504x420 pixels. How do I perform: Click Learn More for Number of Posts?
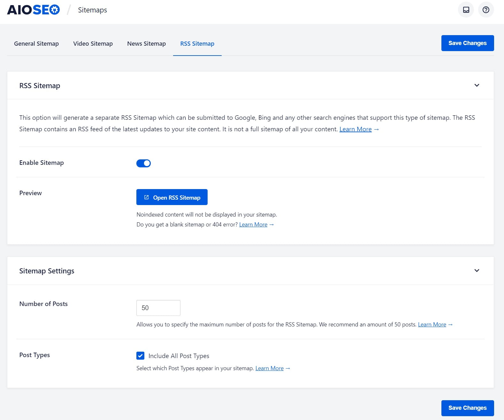tap(432, 325)
